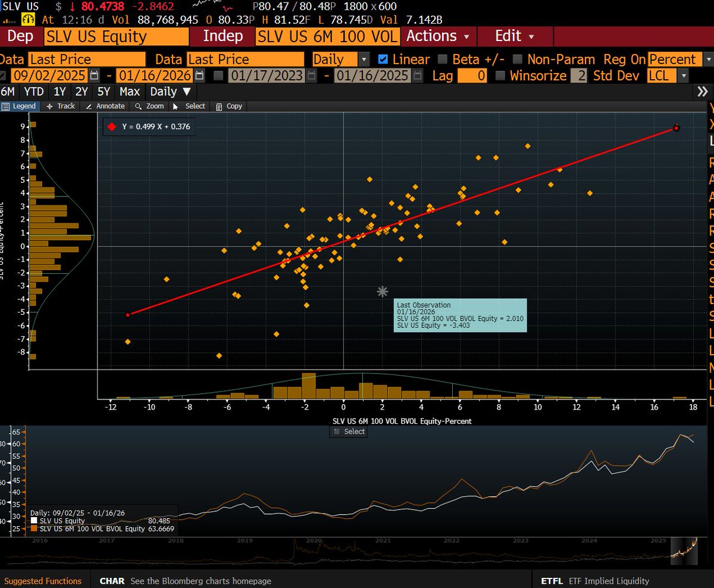Enable the Non-Param checkbox
714x588 pixels.
click(518, 59)
